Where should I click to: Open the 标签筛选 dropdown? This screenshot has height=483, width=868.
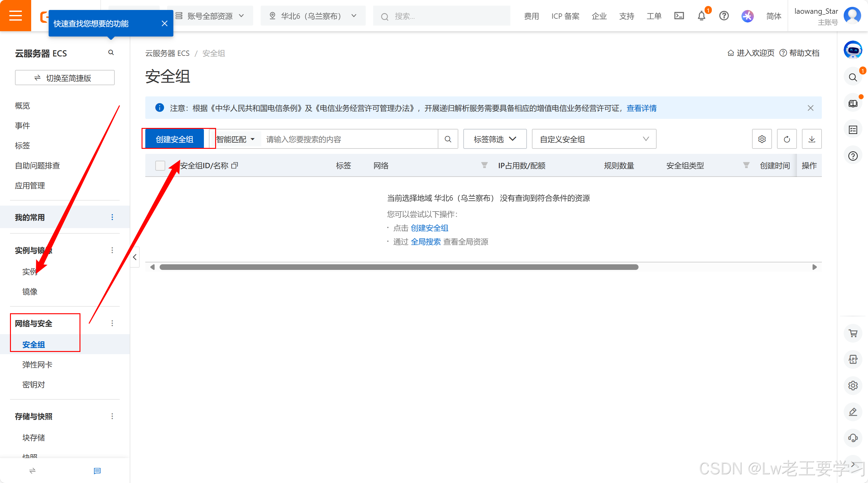point(495,139)
